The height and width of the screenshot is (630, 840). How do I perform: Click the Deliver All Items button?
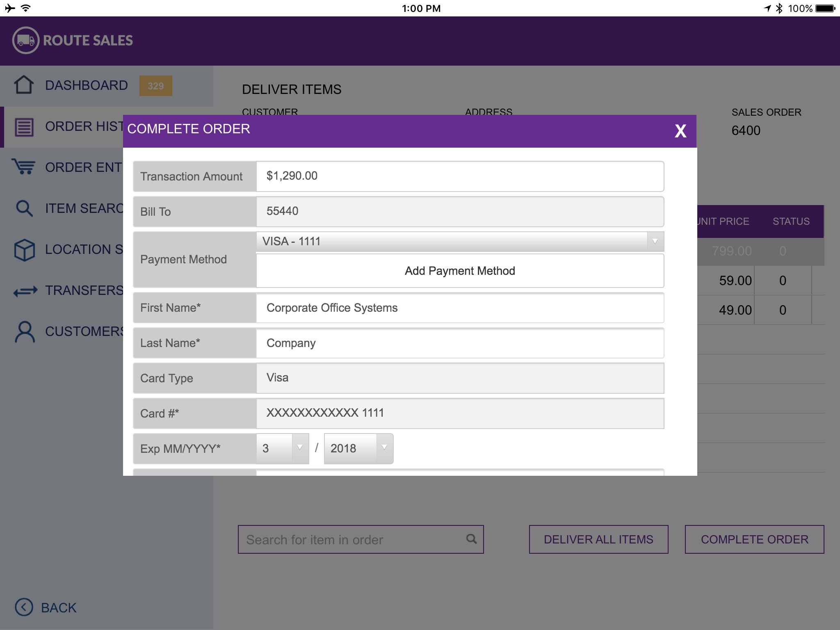pyautogui.click(x=598, y=539)
